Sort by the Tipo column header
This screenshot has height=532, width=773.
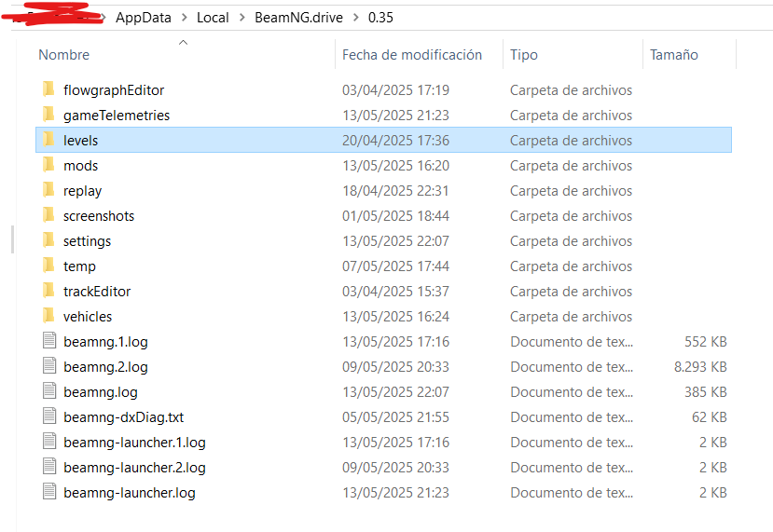523,55
